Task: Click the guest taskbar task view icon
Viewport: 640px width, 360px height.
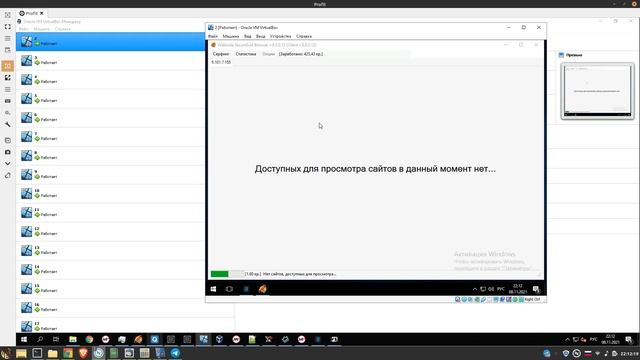Action: (x=229, y=289)
